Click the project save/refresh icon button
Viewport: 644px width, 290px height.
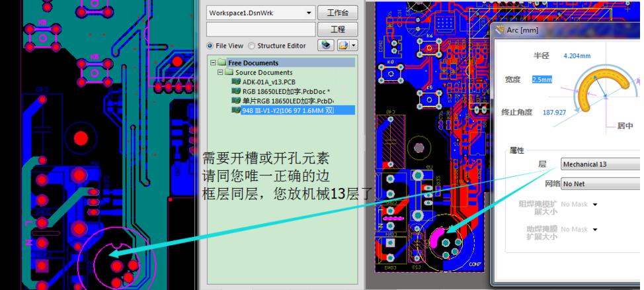point(325,46)
